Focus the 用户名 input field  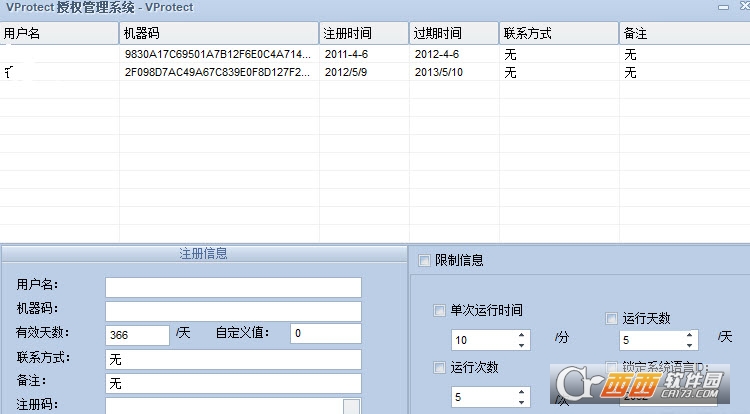click(x=233, y=287)
